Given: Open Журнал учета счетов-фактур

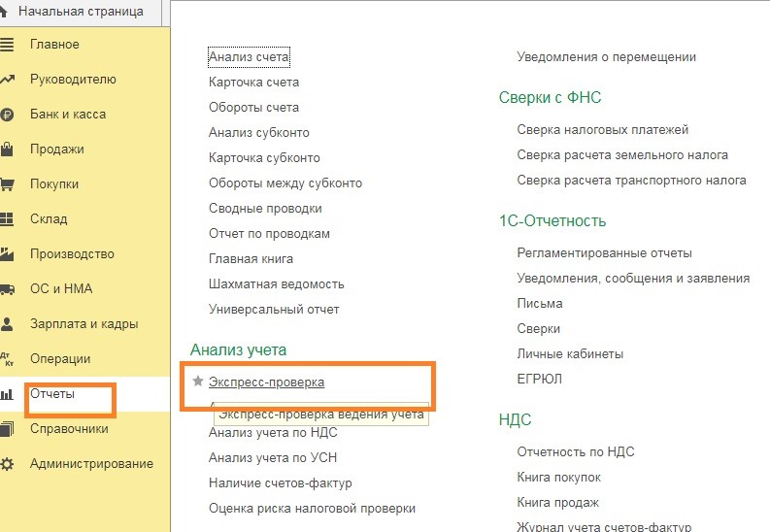Looking at the screenshot, I should coord(604,527).
